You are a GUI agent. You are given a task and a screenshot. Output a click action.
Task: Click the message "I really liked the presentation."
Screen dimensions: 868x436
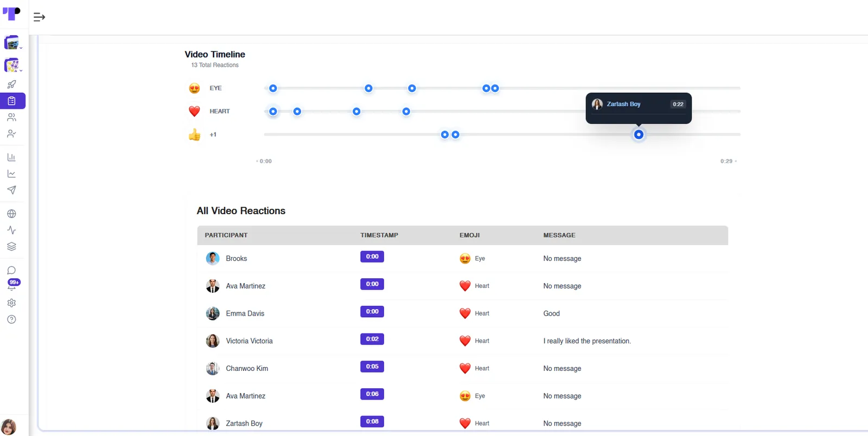[x=587, y=341]
